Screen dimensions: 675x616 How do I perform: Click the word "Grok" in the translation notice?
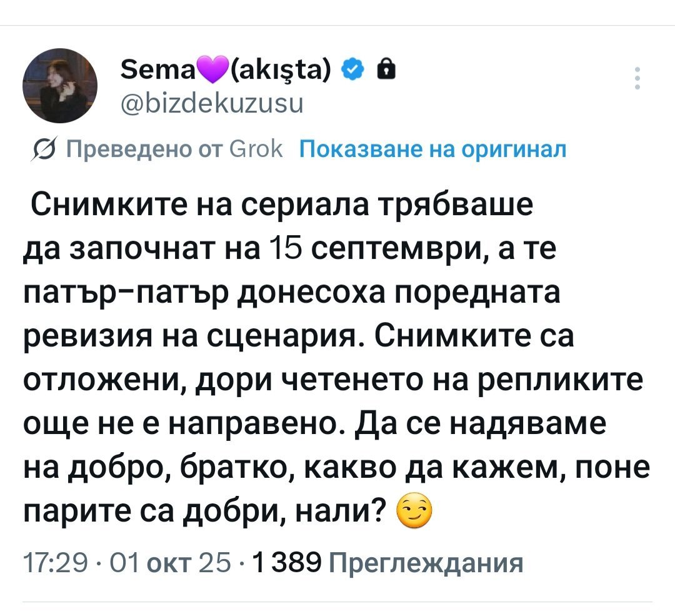256,150
